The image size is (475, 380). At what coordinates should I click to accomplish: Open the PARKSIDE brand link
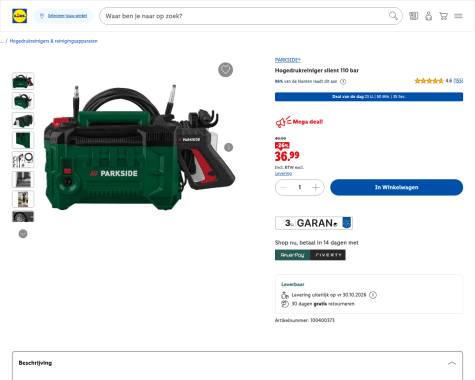(x=287, y=60)
